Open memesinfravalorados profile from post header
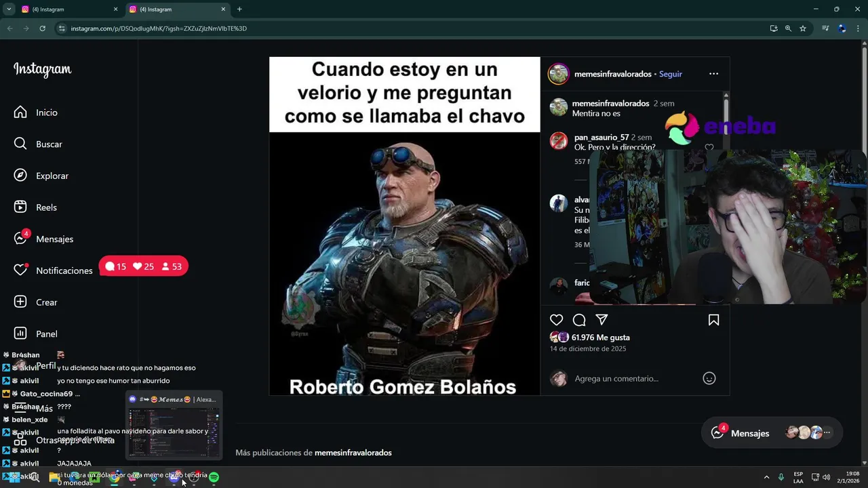Screen dimensions: 868x488 point(613,74)
